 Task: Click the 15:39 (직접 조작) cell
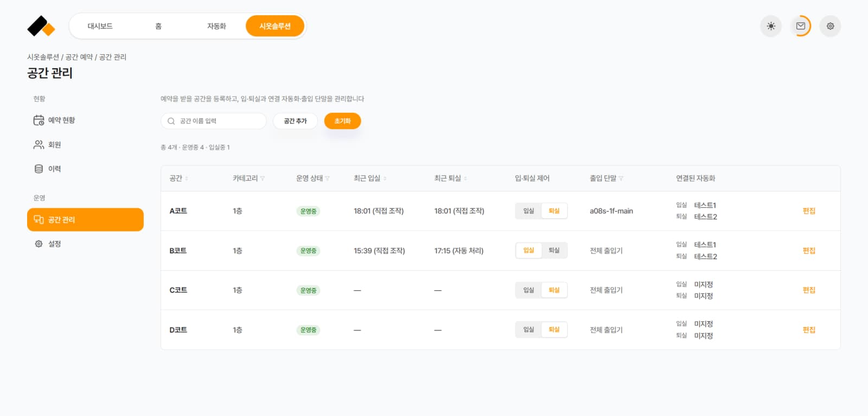379,251
